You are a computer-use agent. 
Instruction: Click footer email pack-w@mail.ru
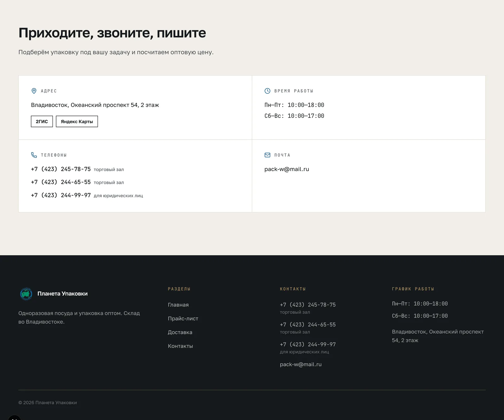coord(301,365)
